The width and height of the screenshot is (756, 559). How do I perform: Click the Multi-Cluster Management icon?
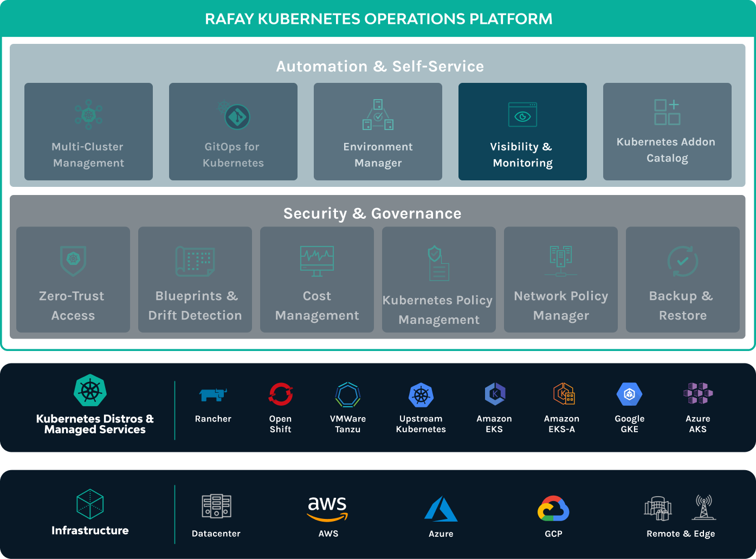88,114
